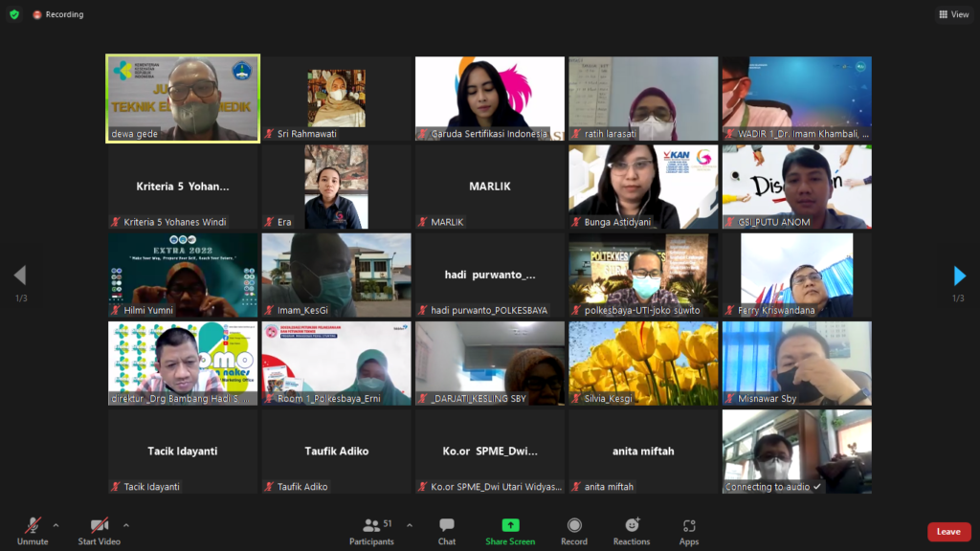Viewport: 980px width, 551px height.
Task: Go to the previous participant page
Action: click(x=20, y=275)
